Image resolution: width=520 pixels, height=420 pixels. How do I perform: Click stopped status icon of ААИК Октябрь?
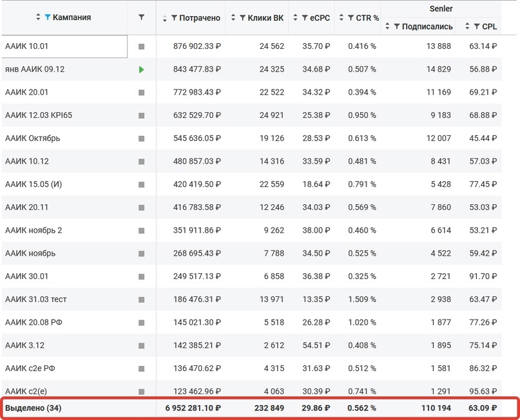[x=142, y=138]
